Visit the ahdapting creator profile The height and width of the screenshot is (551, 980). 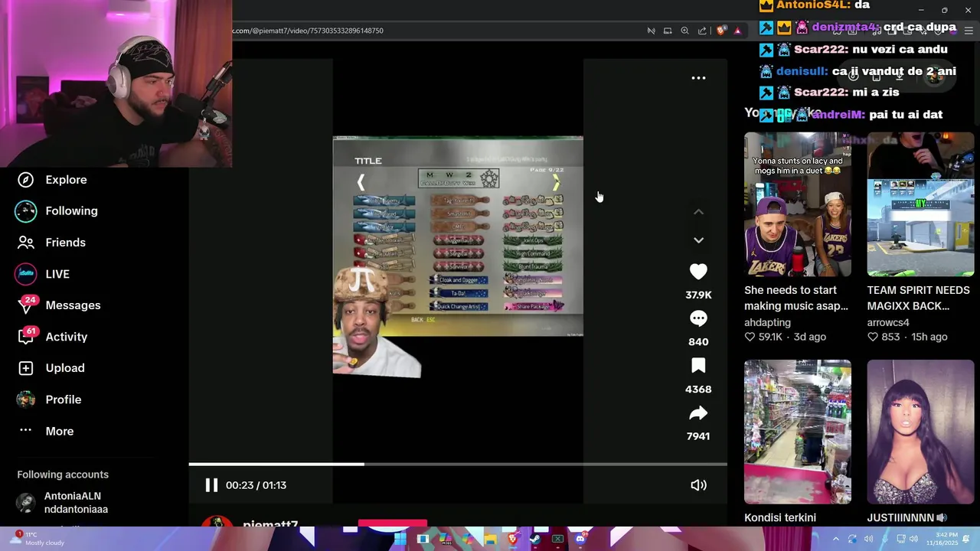coord(767,322)
